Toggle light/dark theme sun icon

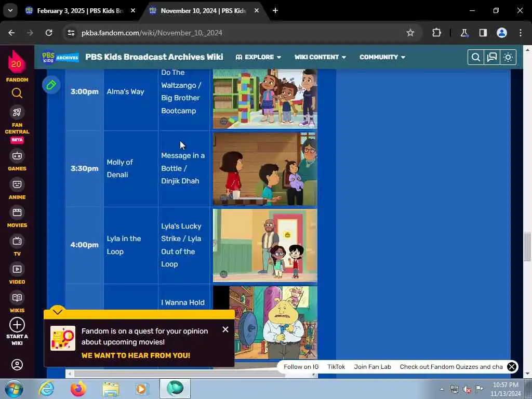508,57
